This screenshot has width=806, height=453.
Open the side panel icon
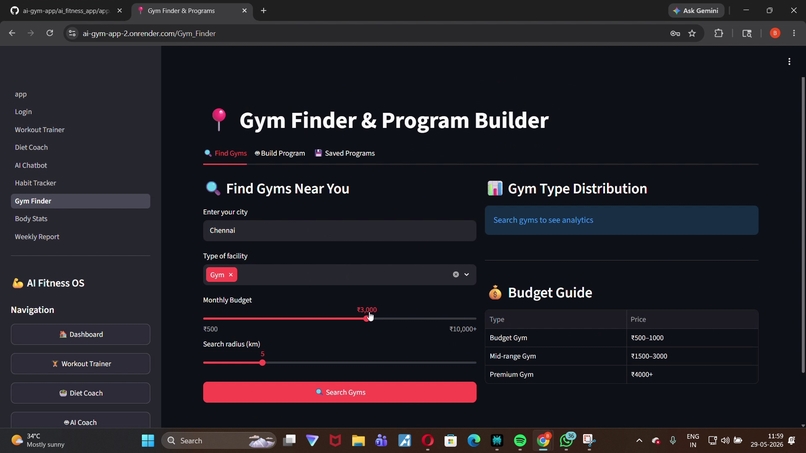pos(747,33)
